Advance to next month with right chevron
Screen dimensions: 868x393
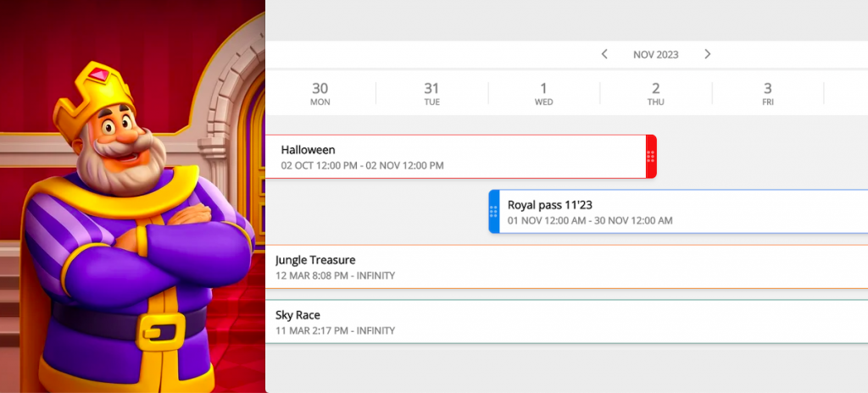click(x=708, y=54)
